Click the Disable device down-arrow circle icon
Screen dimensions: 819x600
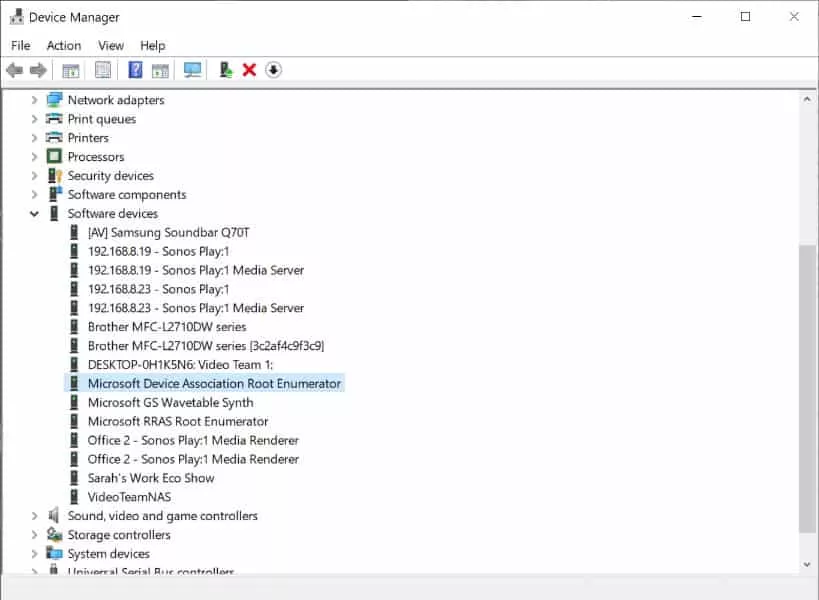coord(273,70)
